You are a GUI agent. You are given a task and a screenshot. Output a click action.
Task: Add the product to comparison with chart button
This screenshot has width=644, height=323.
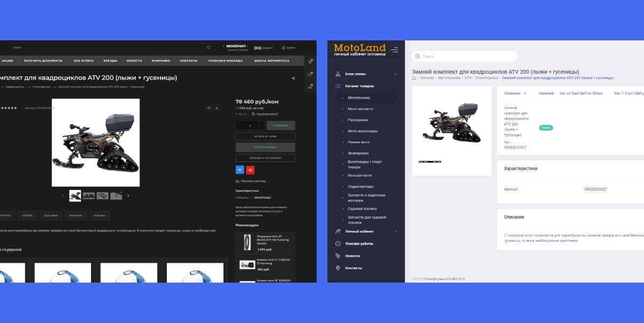pos(216,108)
